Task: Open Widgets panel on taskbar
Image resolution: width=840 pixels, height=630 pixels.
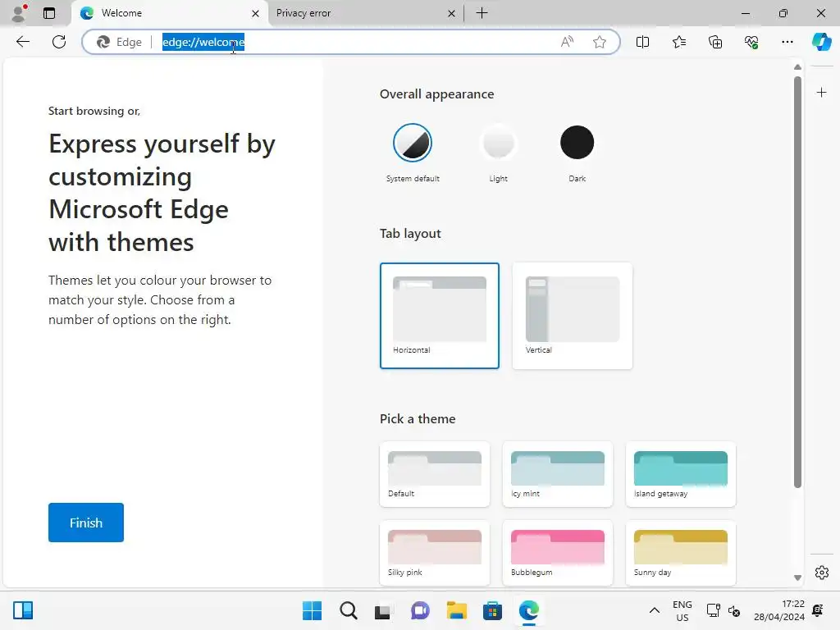Action: point(23,610)
